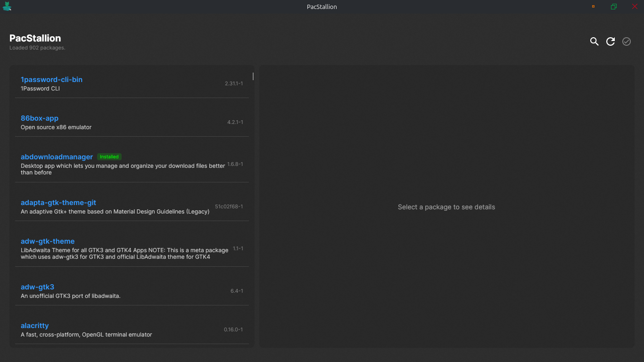Select adapta-gtk-theme-git package

(132, 206)
